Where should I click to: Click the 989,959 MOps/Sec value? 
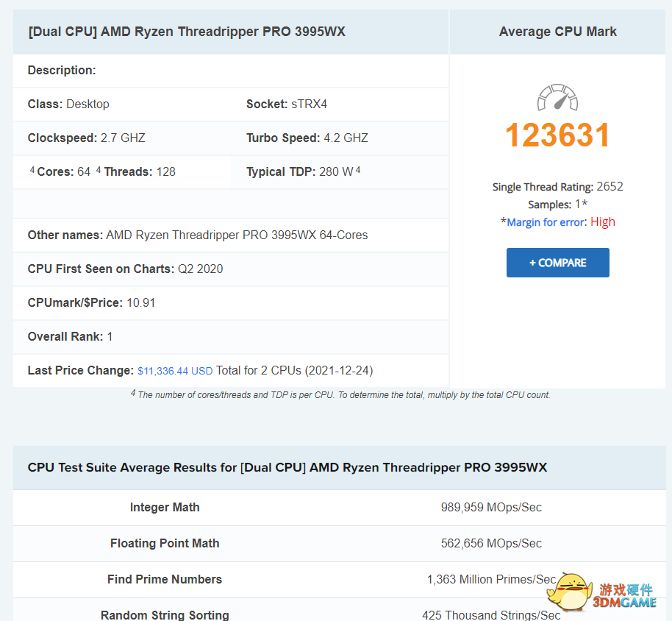click(x=491, y=508)
